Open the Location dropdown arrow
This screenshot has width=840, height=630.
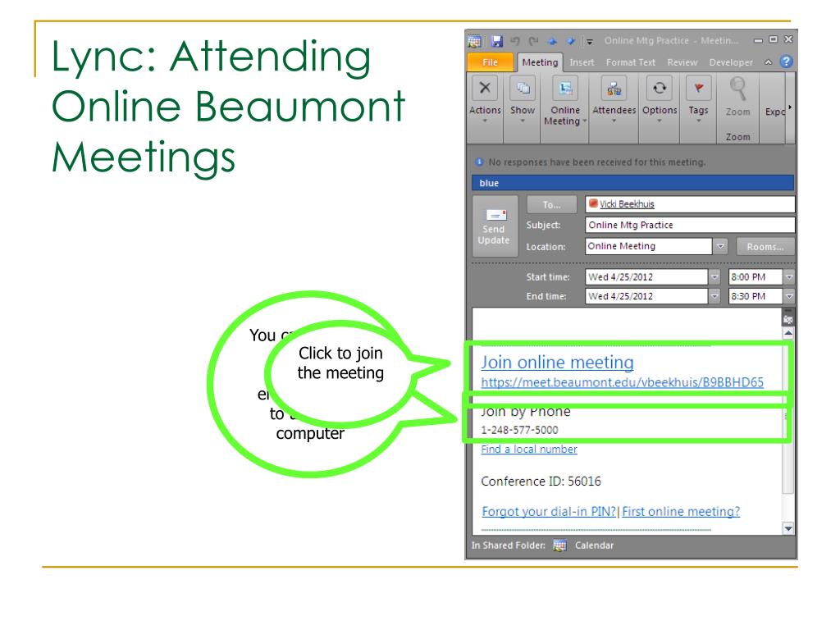pos(720,246)
